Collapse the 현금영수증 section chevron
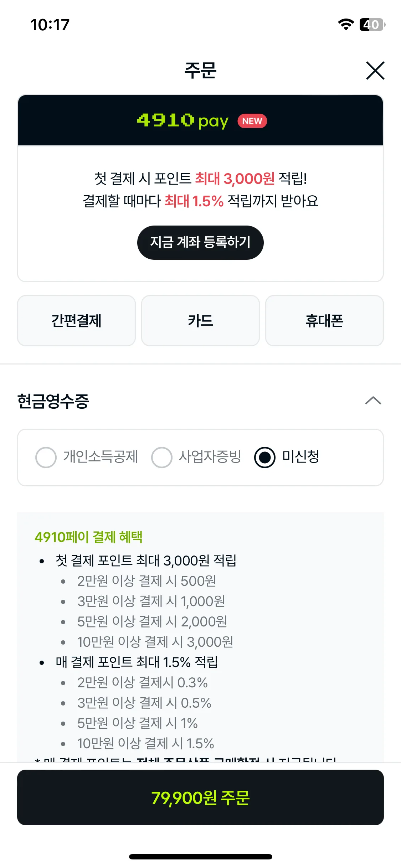Screen dimensions: 401x868 tap(373, 401)
